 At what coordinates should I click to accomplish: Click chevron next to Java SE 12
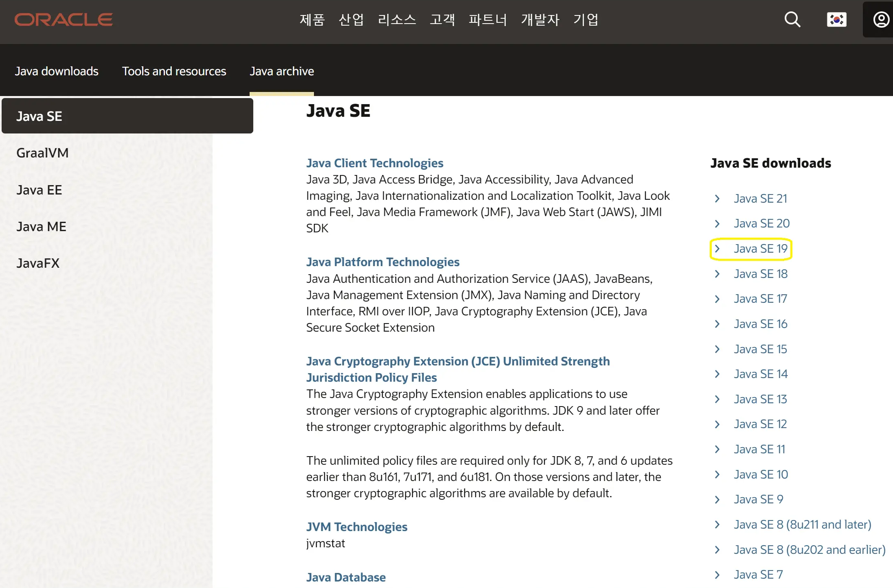717,424
